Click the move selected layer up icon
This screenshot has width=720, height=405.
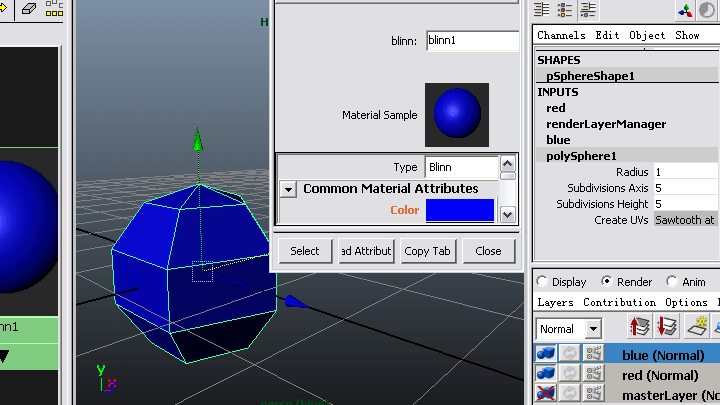click(x=640, y=327)
